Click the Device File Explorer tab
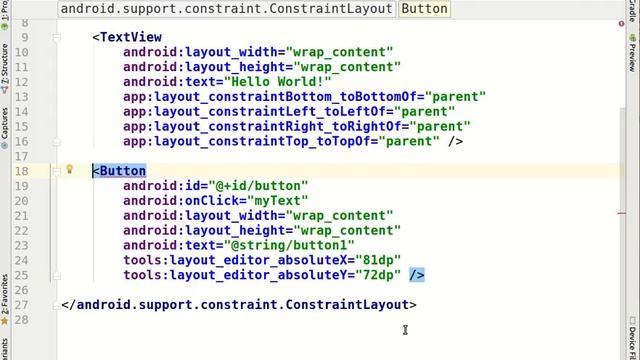Image resolution: width=640 pixels, height=360 pixels. point(632,337)
